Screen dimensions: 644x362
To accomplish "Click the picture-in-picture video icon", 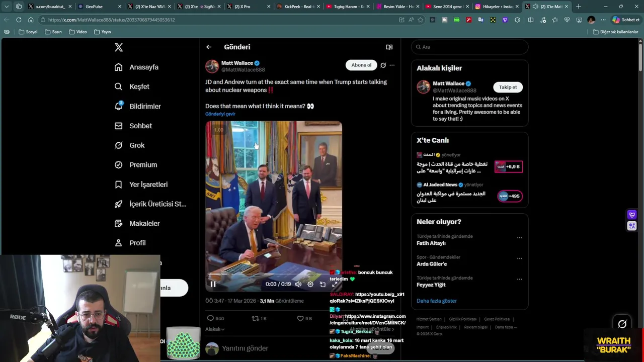I will [323, 284].
